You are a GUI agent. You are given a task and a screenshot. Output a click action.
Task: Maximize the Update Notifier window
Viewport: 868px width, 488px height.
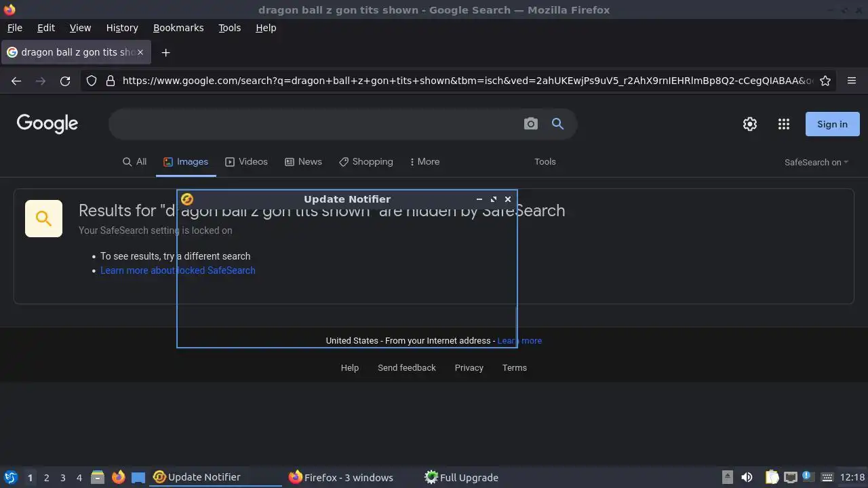493,199
